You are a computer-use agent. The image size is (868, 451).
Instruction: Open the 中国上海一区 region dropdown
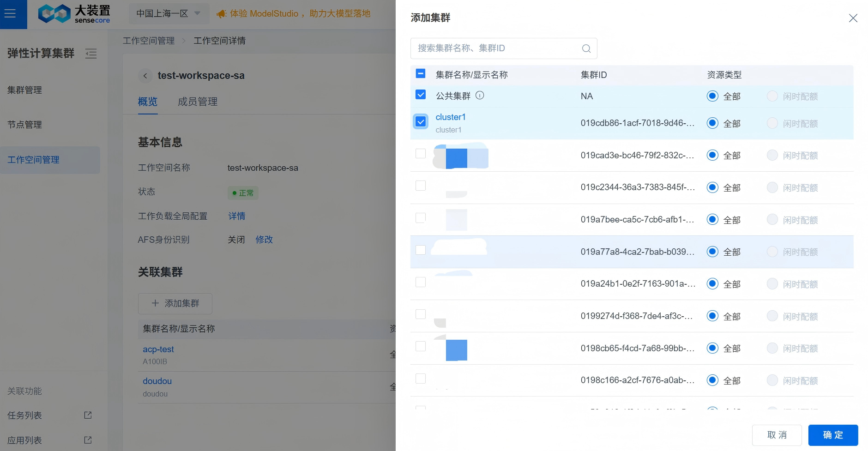point(169,14)
